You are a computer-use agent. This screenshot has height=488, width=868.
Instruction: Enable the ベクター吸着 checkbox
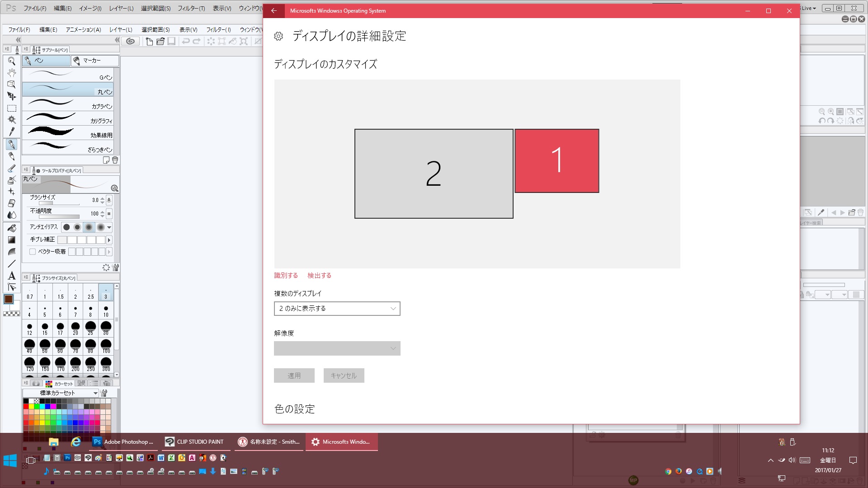pyautogui.click(x=33, y=252)
